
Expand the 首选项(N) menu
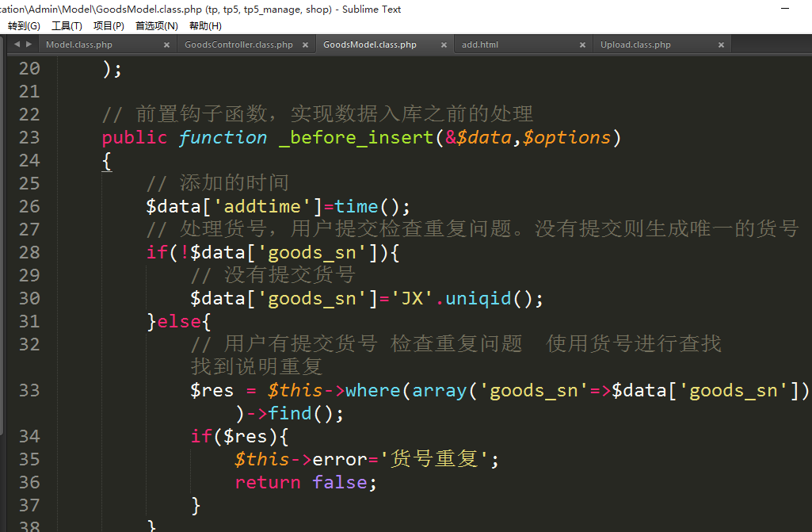click(x=156, y=26)
